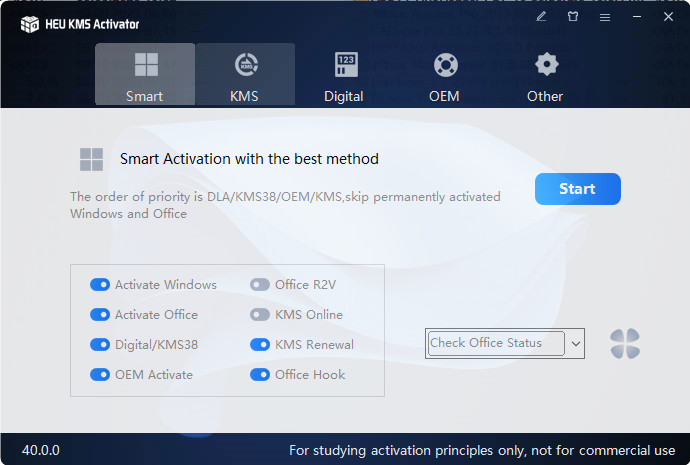Toggle Activate Windows switch
This screenshot has height=465, width=690.
coord(100,285)
